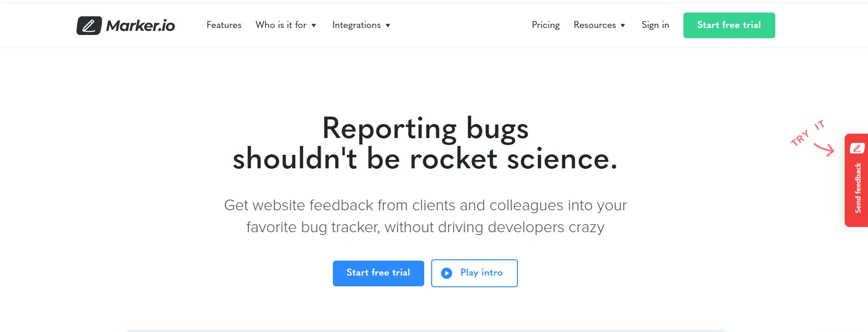Click pen icon on Send feedback tab
The image size is (868, 332).
point(857,148)
